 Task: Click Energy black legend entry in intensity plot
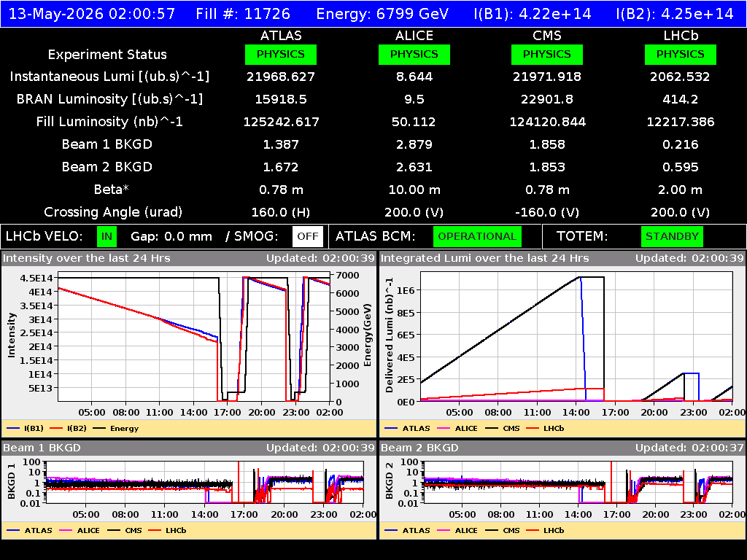click(116, 428)
